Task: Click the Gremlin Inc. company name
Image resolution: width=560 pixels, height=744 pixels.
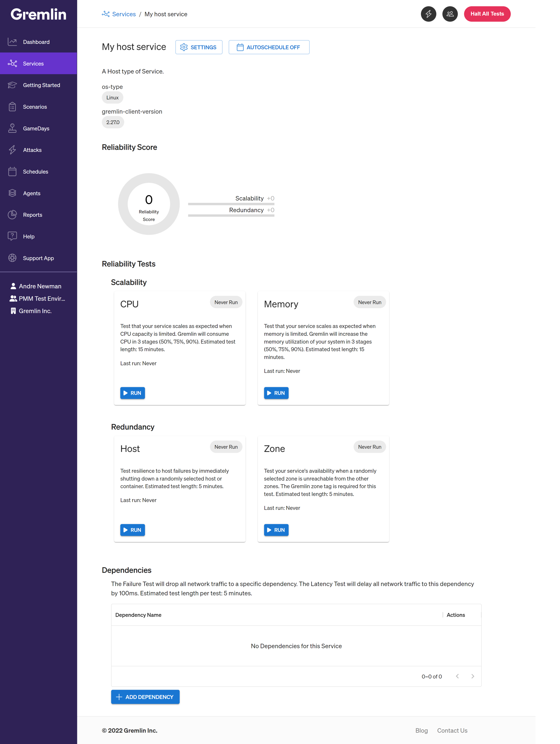Action: pos(35,311)
